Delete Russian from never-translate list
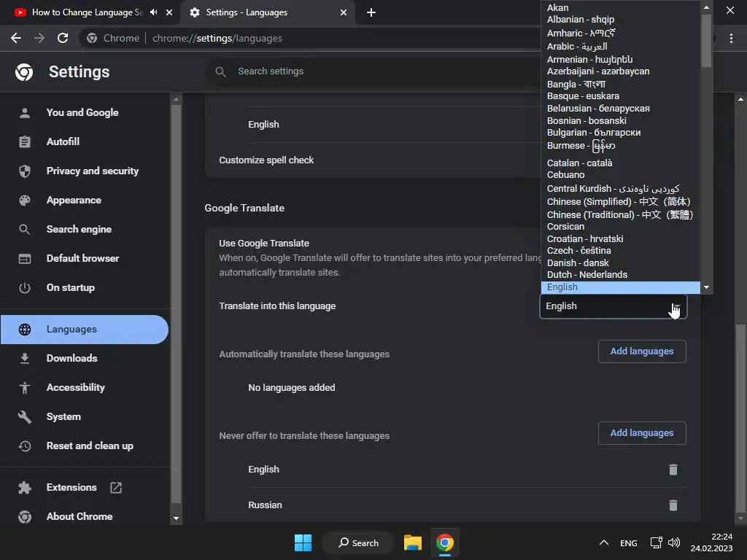The width and height of the screenshot is (747, 560). (x=673, y=505)
